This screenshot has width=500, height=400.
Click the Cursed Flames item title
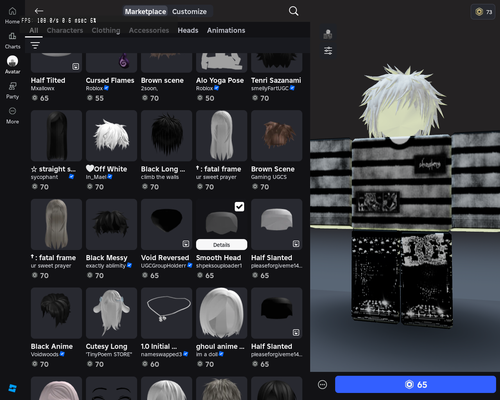(110, 80)
